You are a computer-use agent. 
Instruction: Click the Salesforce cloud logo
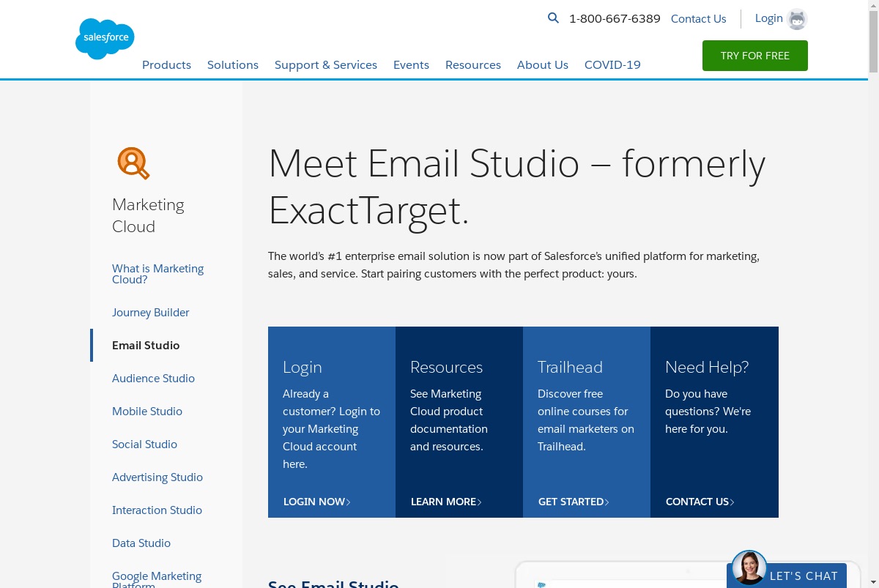[105, 39]
